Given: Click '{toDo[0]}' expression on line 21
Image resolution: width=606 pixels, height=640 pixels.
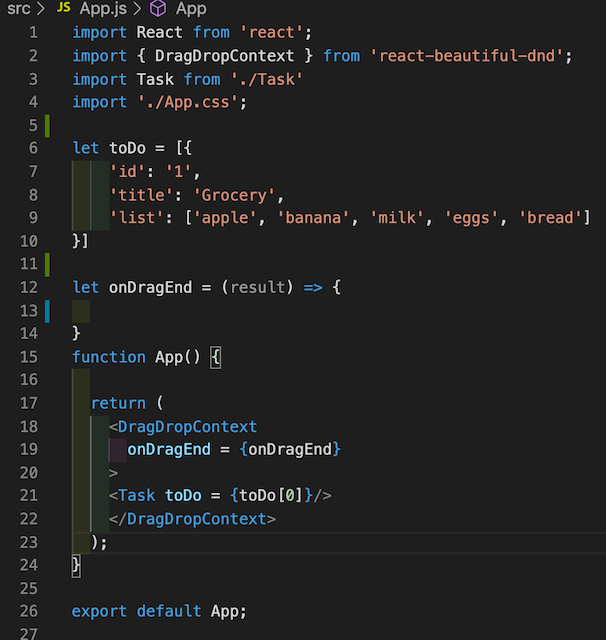Looking at the screenshot, I should click(271, 496).
